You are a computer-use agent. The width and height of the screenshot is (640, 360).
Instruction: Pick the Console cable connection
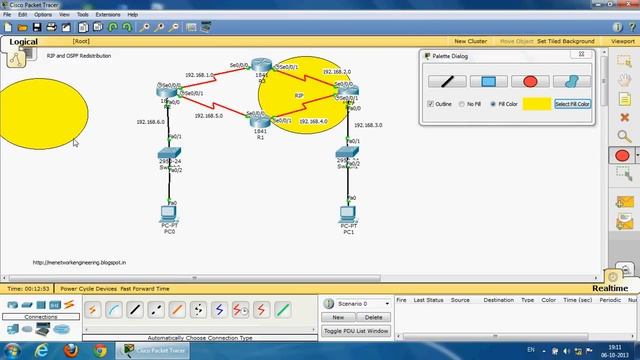coord(114,310)
